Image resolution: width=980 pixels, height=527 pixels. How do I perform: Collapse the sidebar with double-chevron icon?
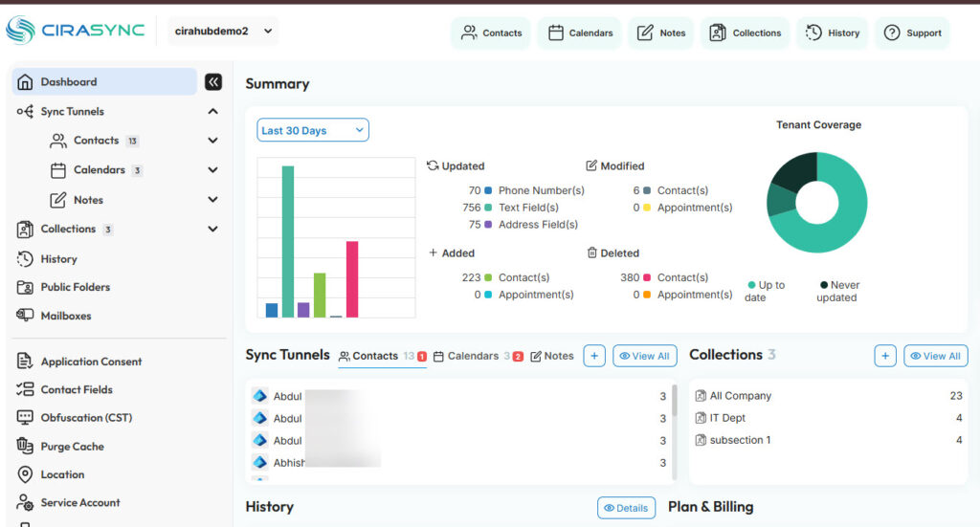point(213,82)
